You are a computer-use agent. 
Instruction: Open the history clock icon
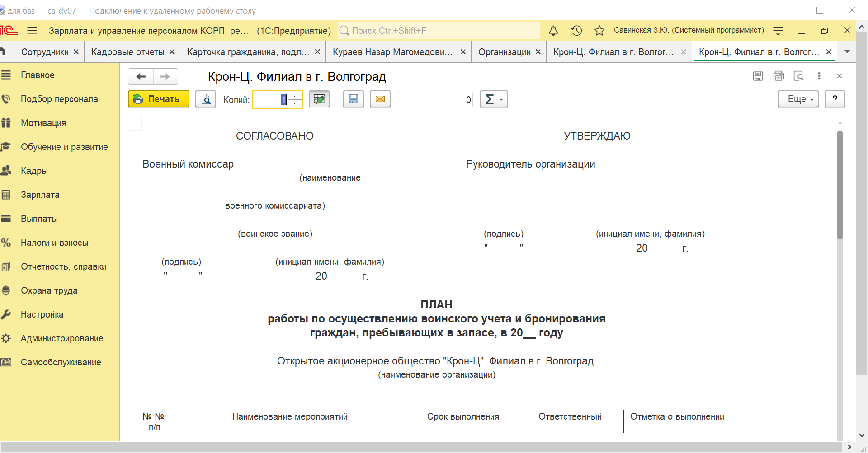576,31
